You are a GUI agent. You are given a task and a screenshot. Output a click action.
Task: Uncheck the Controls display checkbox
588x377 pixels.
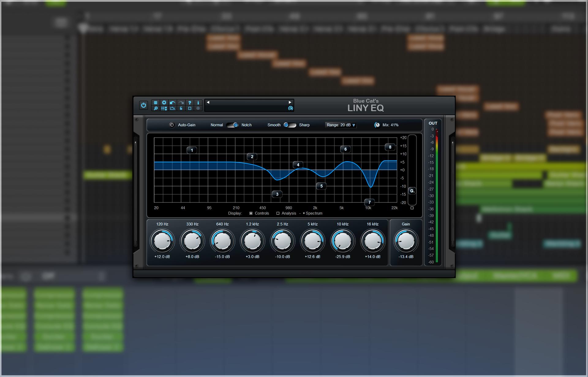point(251,213)
